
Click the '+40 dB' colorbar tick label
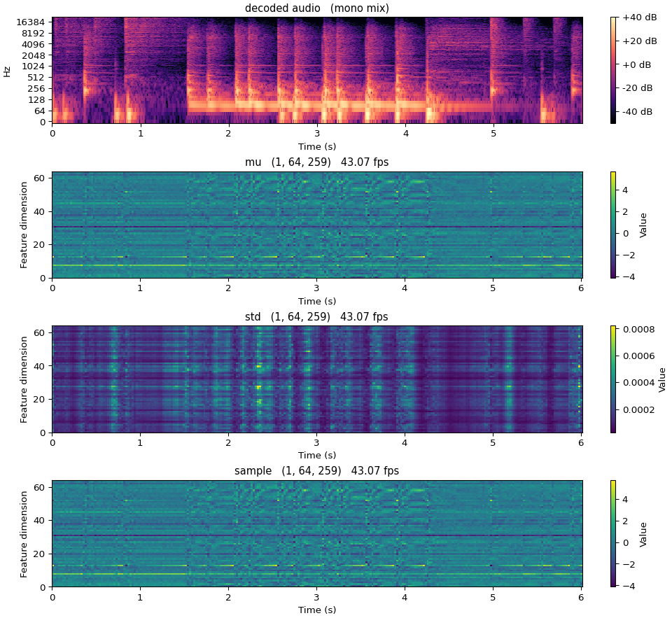pos(639,17)
